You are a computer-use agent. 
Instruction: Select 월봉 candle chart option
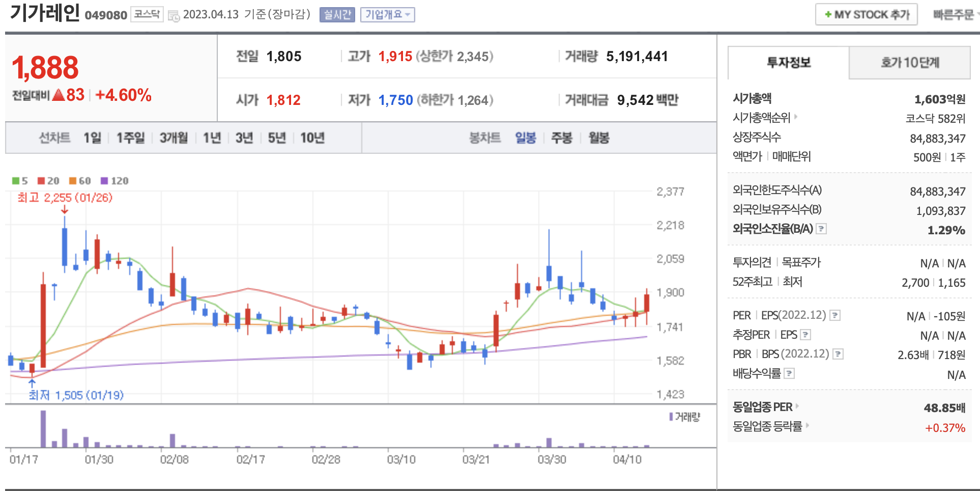[x=599, y=138]
